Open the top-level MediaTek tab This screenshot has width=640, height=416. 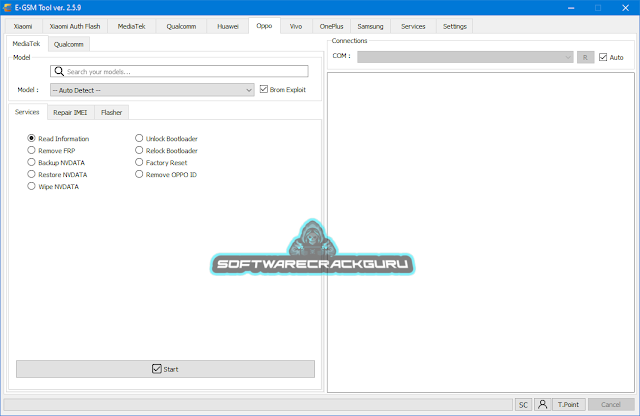pyautogui.click(x=131, y=26)
